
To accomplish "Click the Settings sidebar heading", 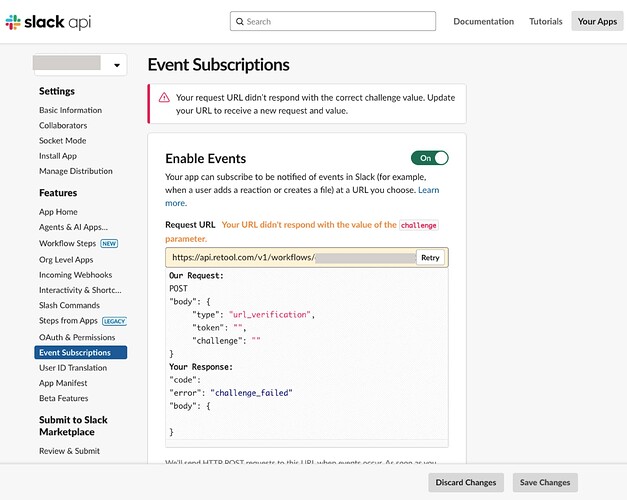I will tap(57, 91).
